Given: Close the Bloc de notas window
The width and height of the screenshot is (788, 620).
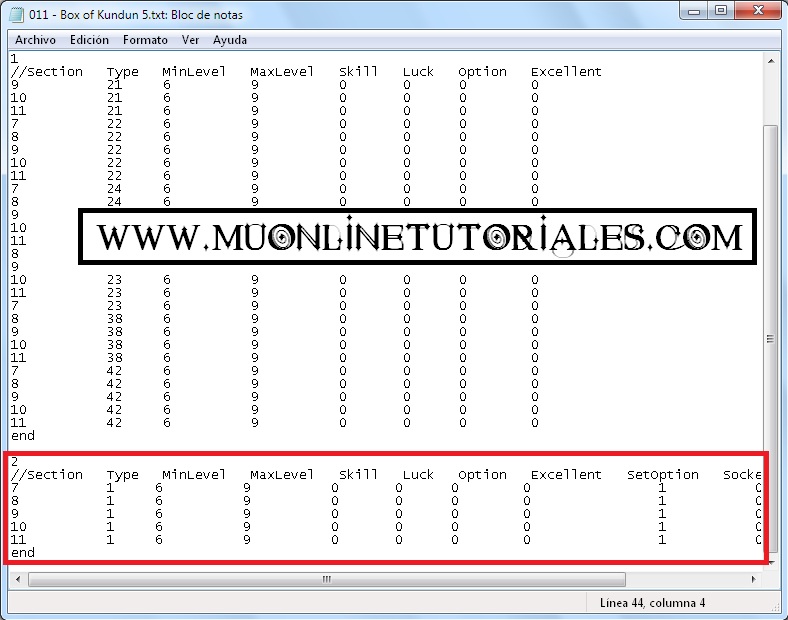Looking at the screenshot, I should (x=758, y=11).
